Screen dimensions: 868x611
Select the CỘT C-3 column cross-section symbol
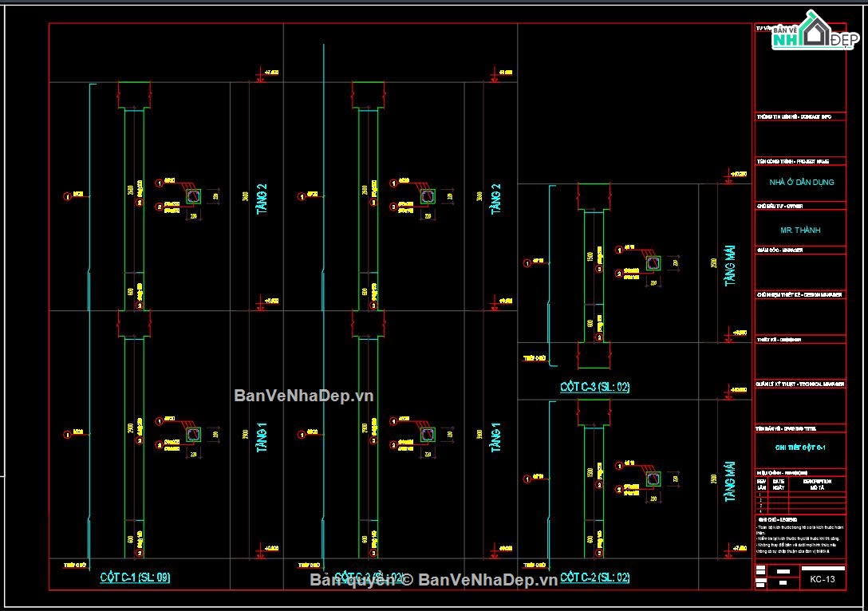pyautogui.click(x=653, y=263)
